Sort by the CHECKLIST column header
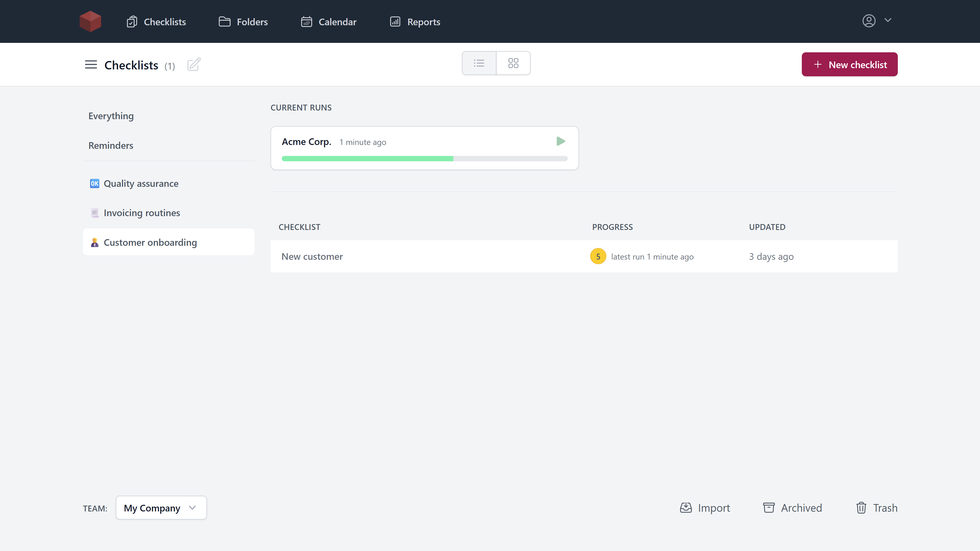The image size is (980, 551). (299, 227)
